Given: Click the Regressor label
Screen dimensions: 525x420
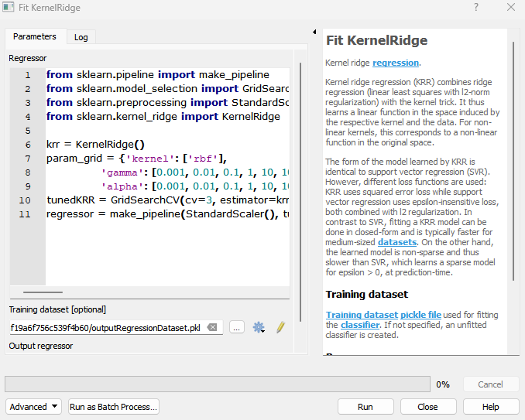Looking at the screenshot, I should [27, 58].
